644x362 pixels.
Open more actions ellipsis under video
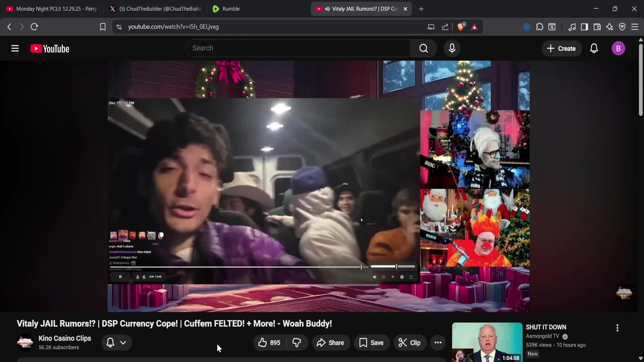(438, 343)
